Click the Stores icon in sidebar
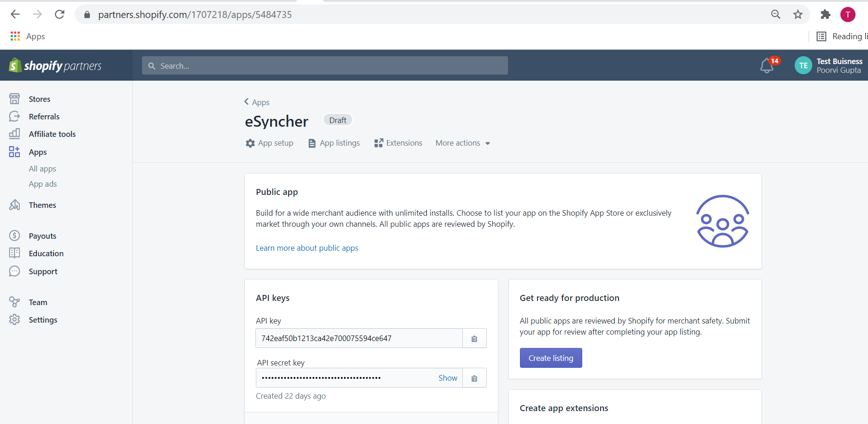 pos(15,99)
